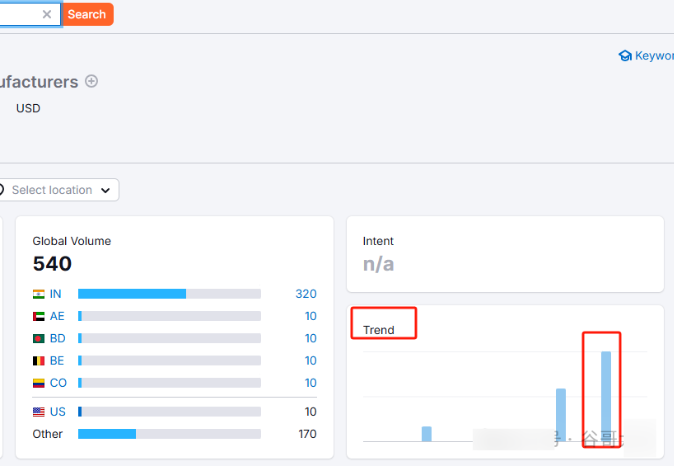This screenshot has width=674, height=471.
Task: Open the Select location dropdown
Action: [x=58, y=190]
